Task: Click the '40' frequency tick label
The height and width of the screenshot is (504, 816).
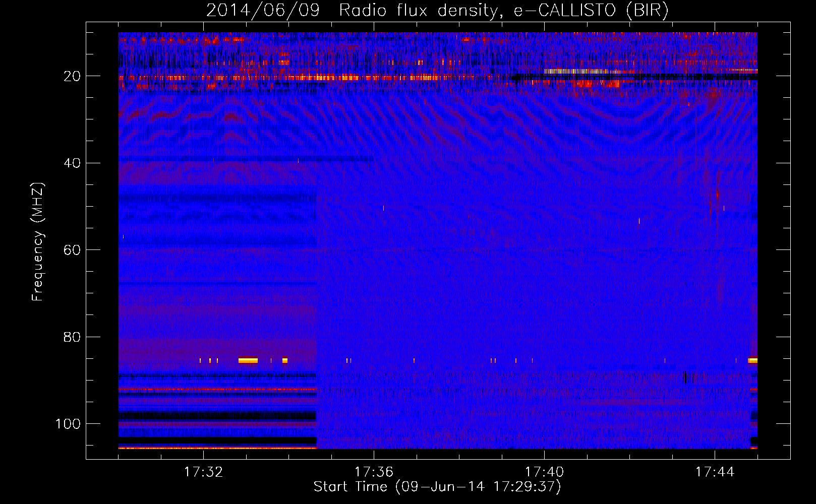Action: click(x=73, y=163)
